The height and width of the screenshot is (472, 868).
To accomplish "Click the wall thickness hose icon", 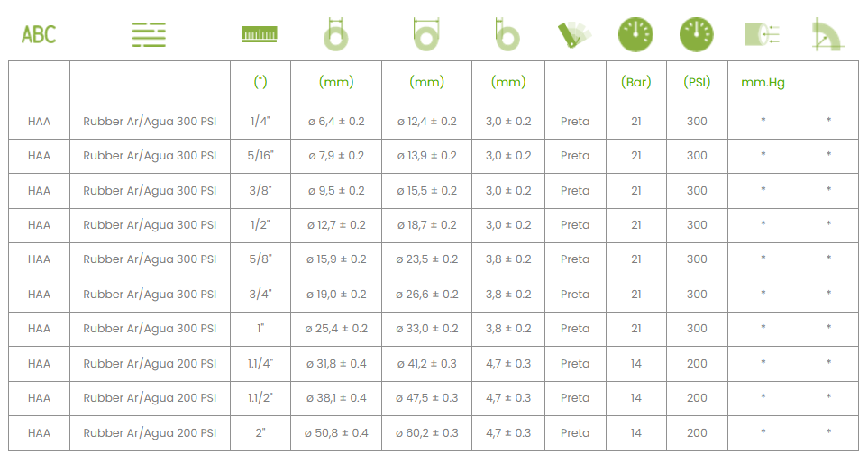I will (507, 34).
